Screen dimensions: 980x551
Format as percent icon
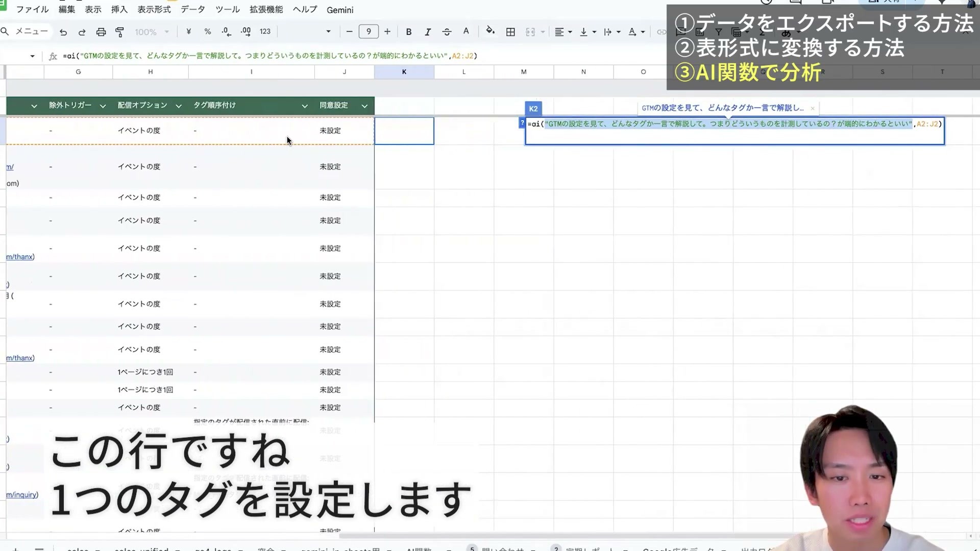pyautogui.click(x=208, y=32)
